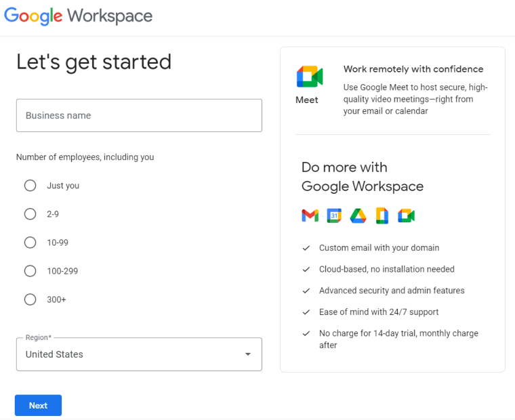
Task: Click the Google Docs icon
Action: coord(382,215)
